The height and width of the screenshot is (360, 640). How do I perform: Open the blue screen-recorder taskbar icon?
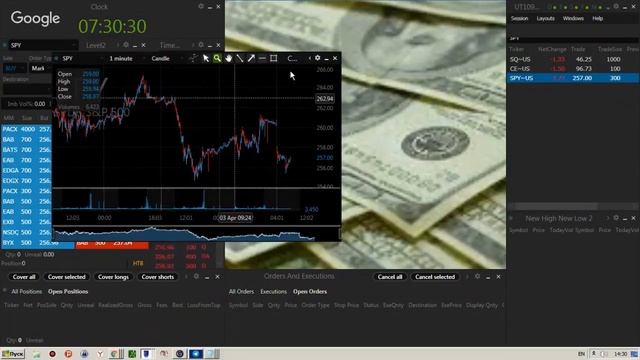click(x=196, y=354)
